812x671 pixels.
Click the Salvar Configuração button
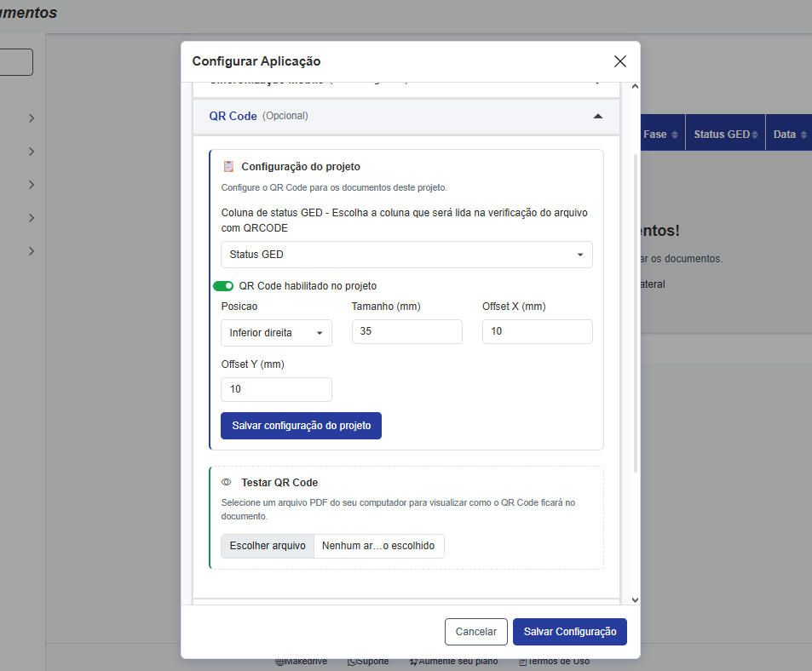pos(569,632)
